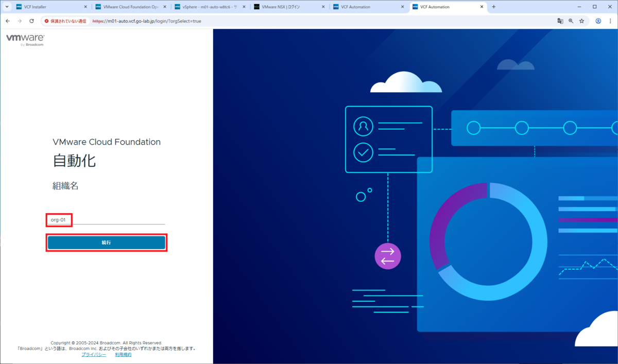This screenshot has width=618, height=364.
Task: Focus the organization name input field
Action: (107, 220)
